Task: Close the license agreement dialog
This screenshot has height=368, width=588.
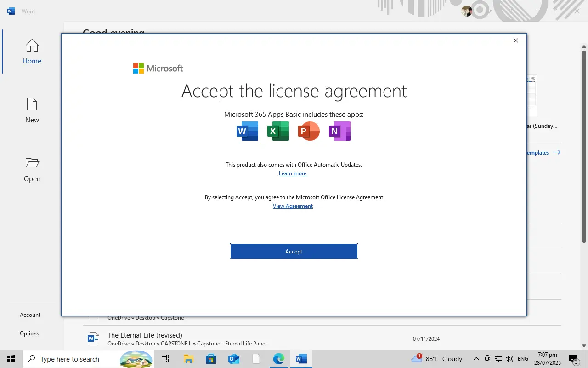Action: click(516, 40)
